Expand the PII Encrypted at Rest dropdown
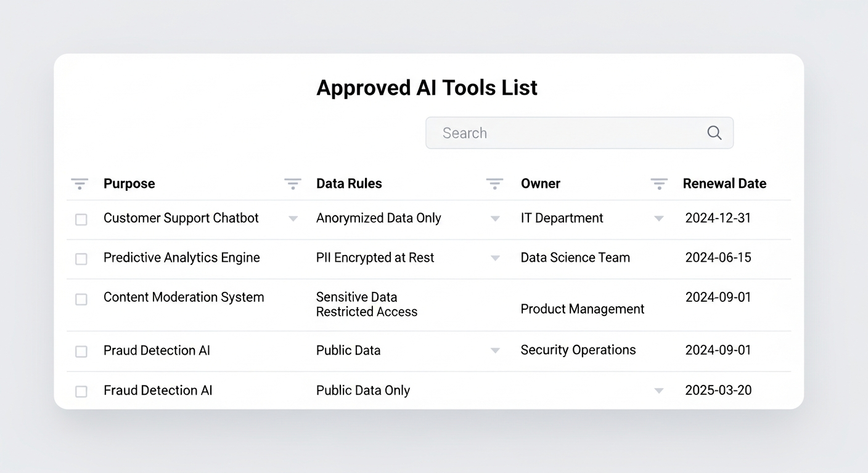Viewport: 868px width, 473px height. [495, 258]
